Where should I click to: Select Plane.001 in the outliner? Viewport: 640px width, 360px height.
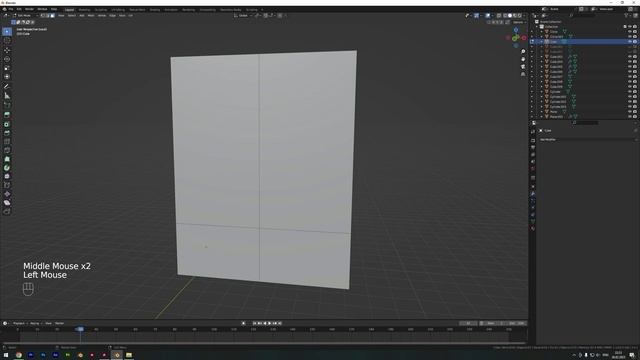click(x=556, y=116)
